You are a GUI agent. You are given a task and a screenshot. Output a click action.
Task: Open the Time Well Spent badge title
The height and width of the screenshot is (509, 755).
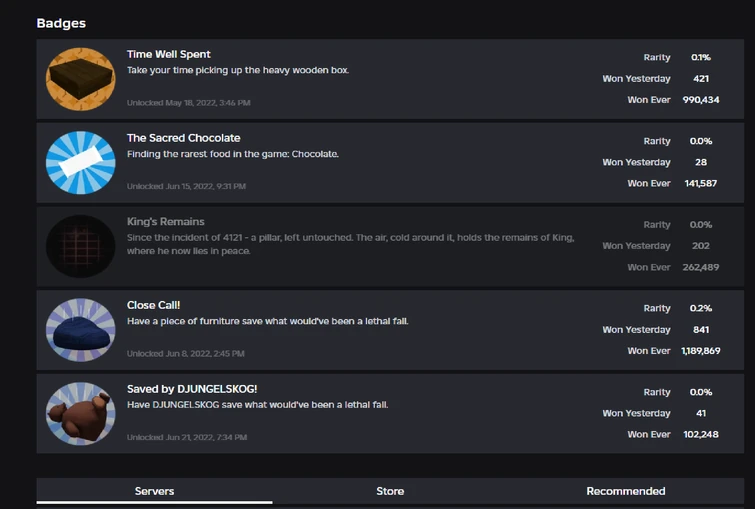pyautogui.click(x=168, y=54)
